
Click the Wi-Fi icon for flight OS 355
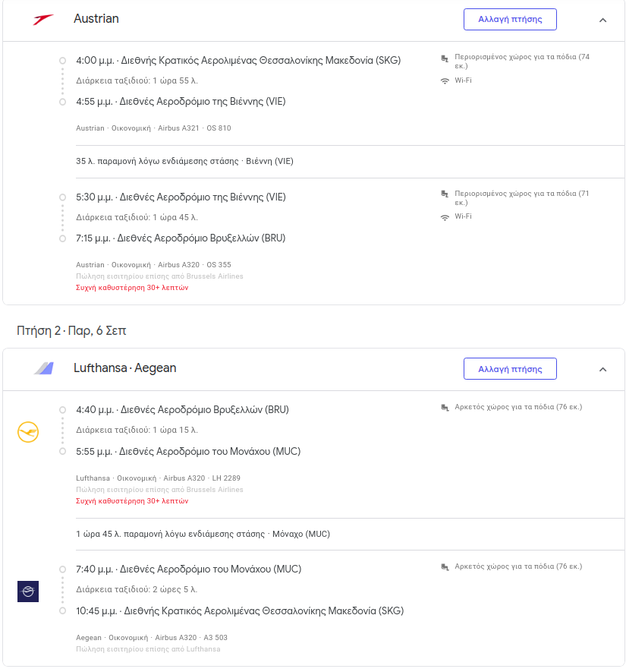445,217
